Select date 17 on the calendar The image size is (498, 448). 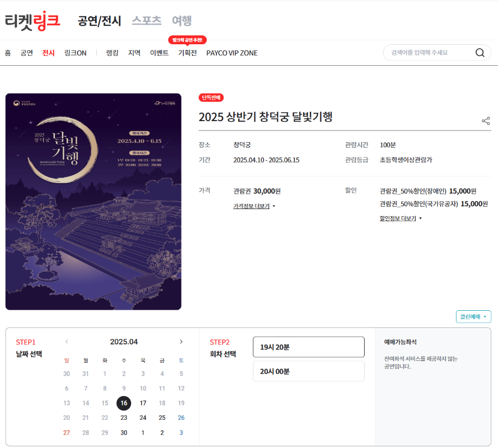(143, 403)
